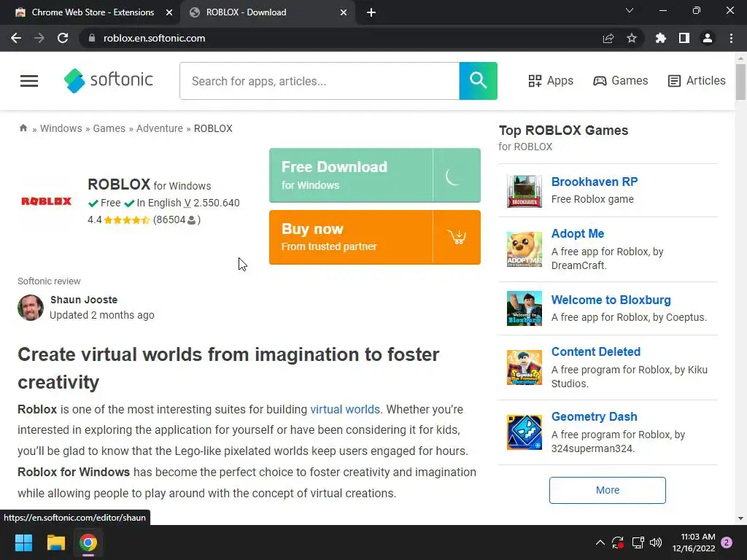Click the 86504 user votes count
The width and height of the screenshot is (747, 560).
(x=177, y=220)
